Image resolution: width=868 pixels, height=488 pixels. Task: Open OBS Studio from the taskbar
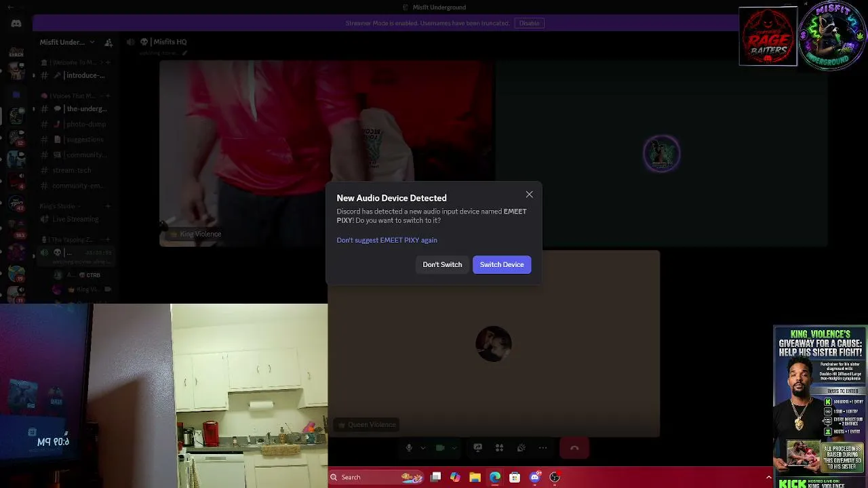click(x=555, y=477)
